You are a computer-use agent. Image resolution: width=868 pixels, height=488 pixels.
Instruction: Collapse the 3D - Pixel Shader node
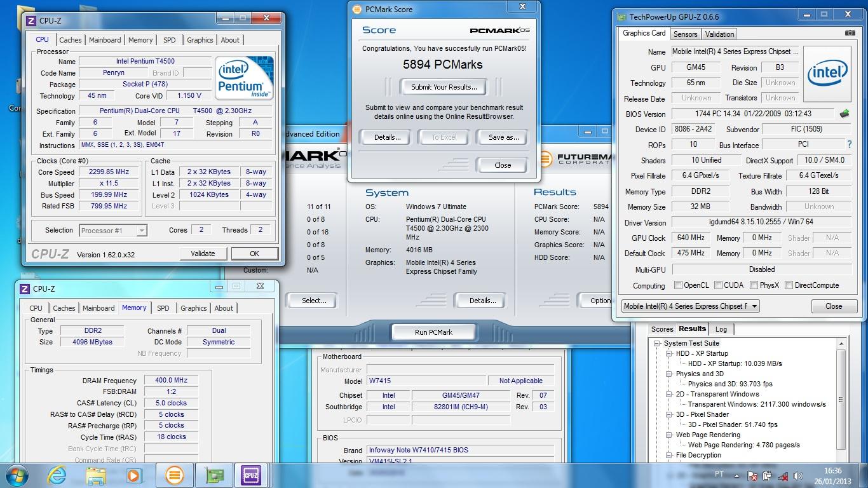coord(669,415)
